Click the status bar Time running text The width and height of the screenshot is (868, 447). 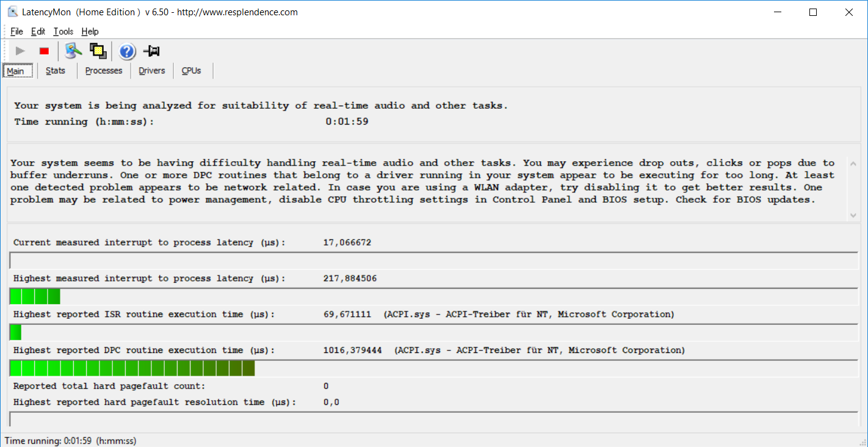point(70,440)
